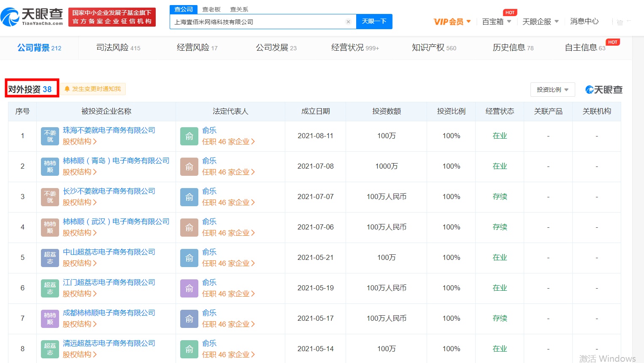Expand the 天眼企服 dropdown
This screenshot has width=644, height=363.
click(541, 22)
